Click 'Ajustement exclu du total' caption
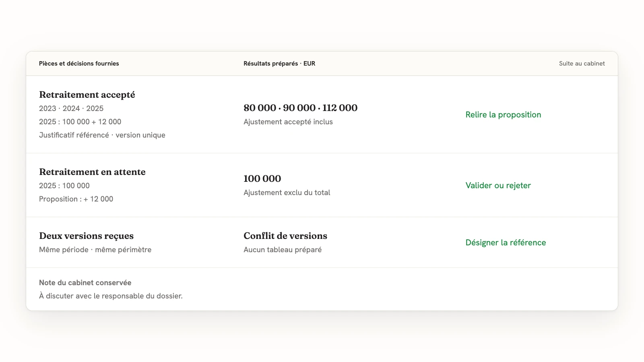 [x=287, y=193]
